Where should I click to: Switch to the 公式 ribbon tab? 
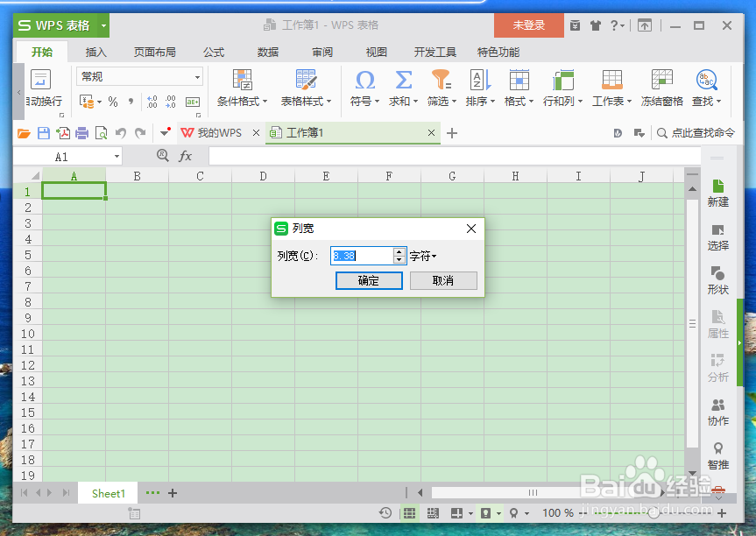[x=213, y=52]
